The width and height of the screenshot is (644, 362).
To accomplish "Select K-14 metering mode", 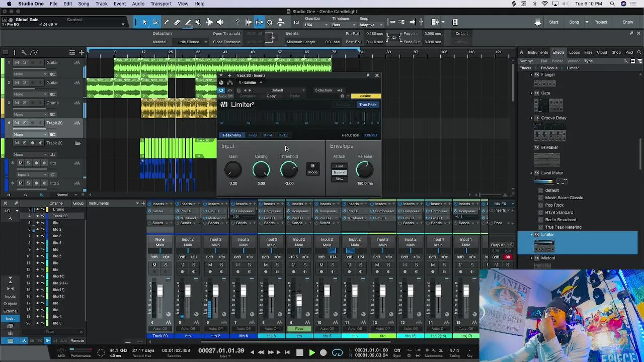I will 268,135.
